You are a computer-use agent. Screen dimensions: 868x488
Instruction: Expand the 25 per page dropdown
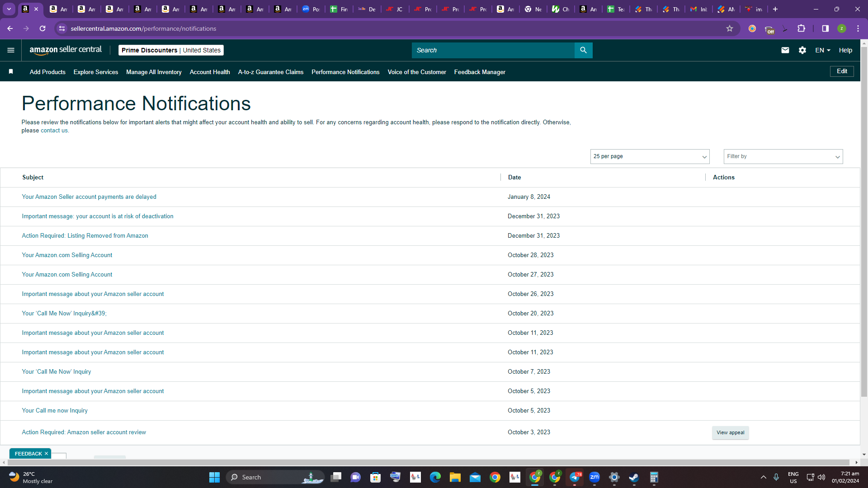[x=650, y=156]
